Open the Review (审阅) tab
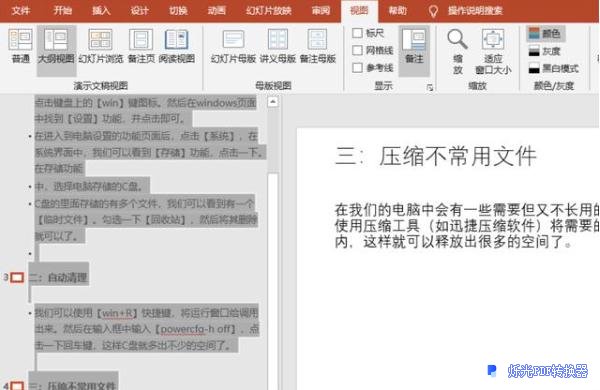Viewport: 600px width, 390px height. [321, 10]
